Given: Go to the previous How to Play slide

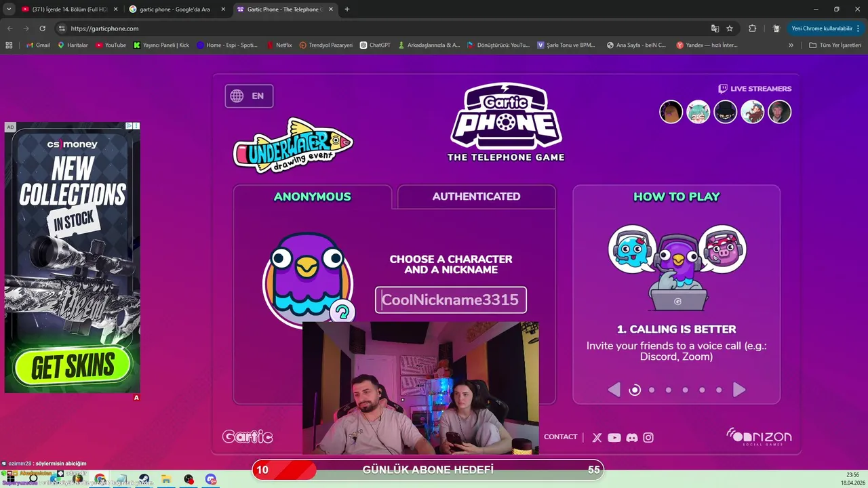Looking at the screenshot, I should click(x=614, y=390).
